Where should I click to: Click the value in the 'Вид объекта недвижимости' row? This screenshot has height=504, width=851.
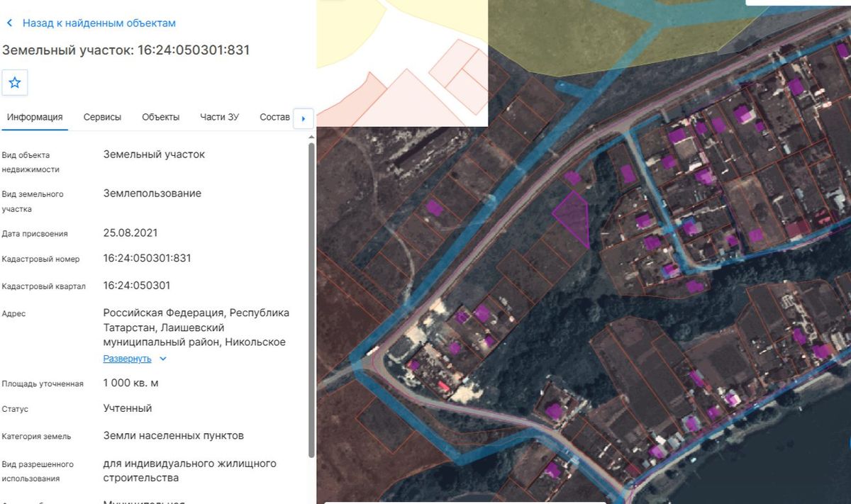coord(154,155)
